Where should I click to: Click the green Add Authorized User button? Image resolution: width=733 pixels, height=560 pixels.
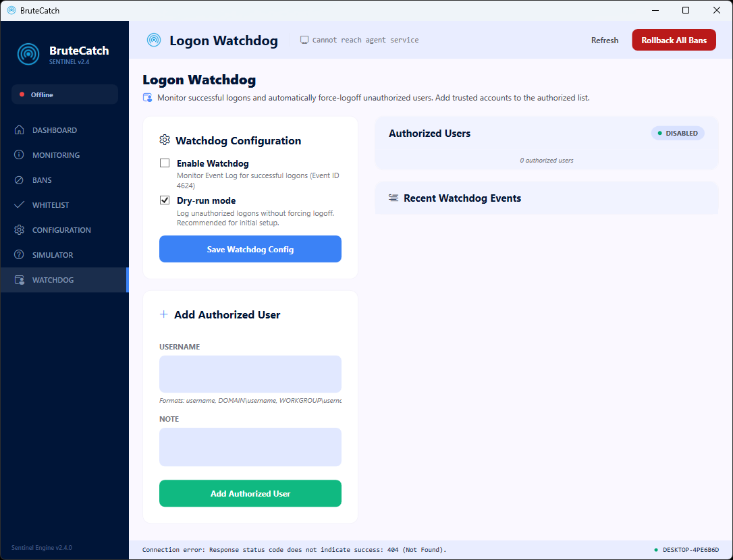pyautogui.click(x=250, y=493)
